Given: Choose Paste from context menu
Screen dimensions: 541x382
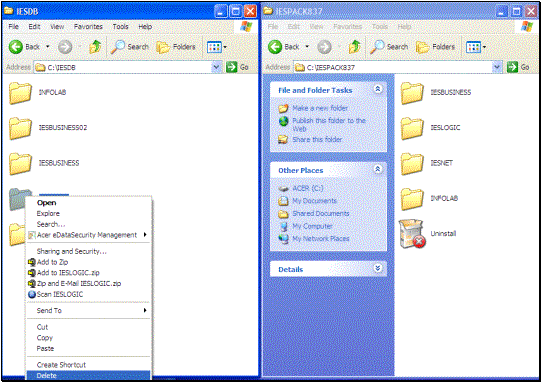Looking at the screenshot, I should [x=88, y=349].
